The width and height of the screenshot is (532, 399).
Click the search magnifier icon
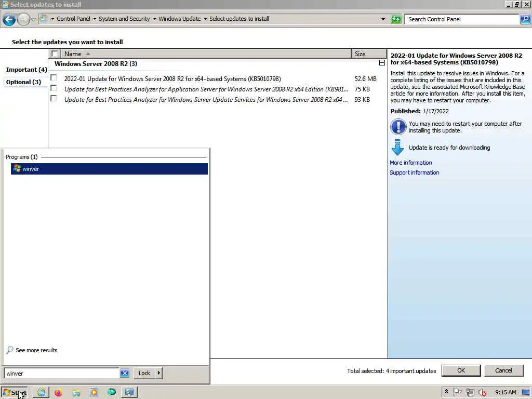[x=525, y=19]
